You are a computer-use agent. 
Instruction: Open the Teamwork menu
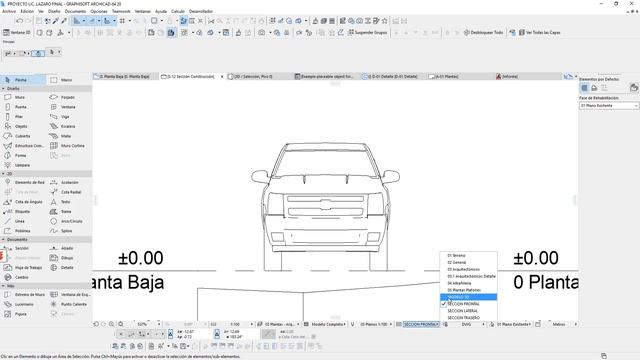pos(121,11)
